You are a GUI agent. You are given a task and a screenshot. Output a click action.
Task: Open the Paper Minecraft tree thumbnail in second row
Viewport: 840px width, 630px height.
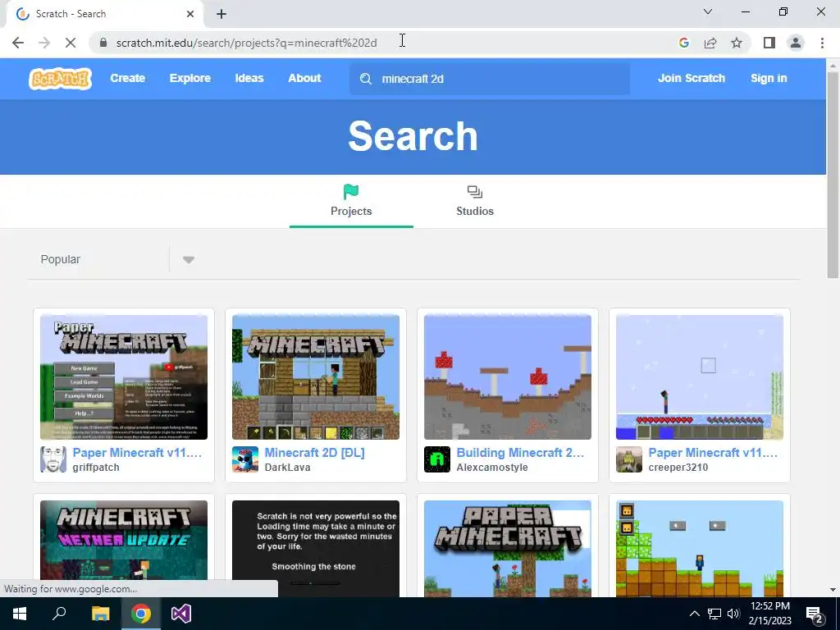tap(507, 549)
